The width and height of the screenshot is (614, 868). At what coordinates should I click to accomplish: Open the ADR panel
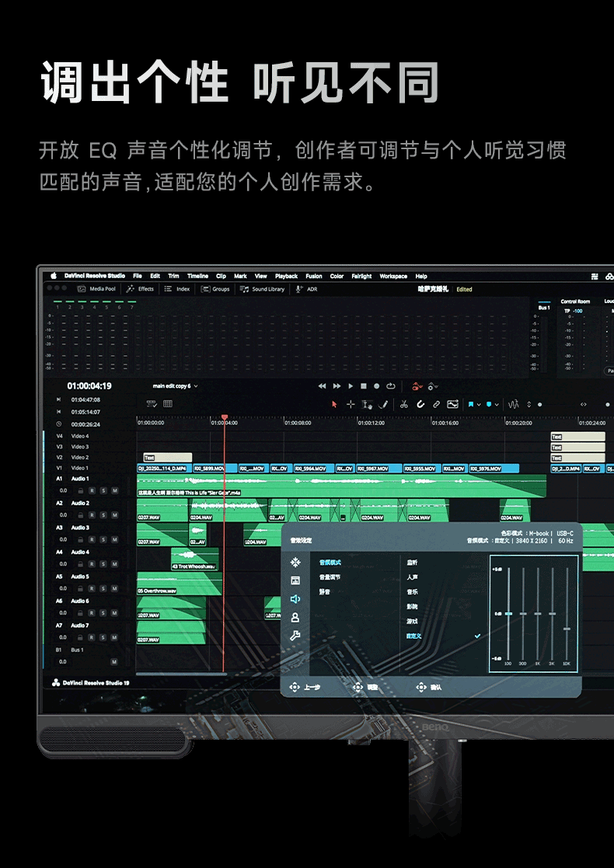point(306,289)
